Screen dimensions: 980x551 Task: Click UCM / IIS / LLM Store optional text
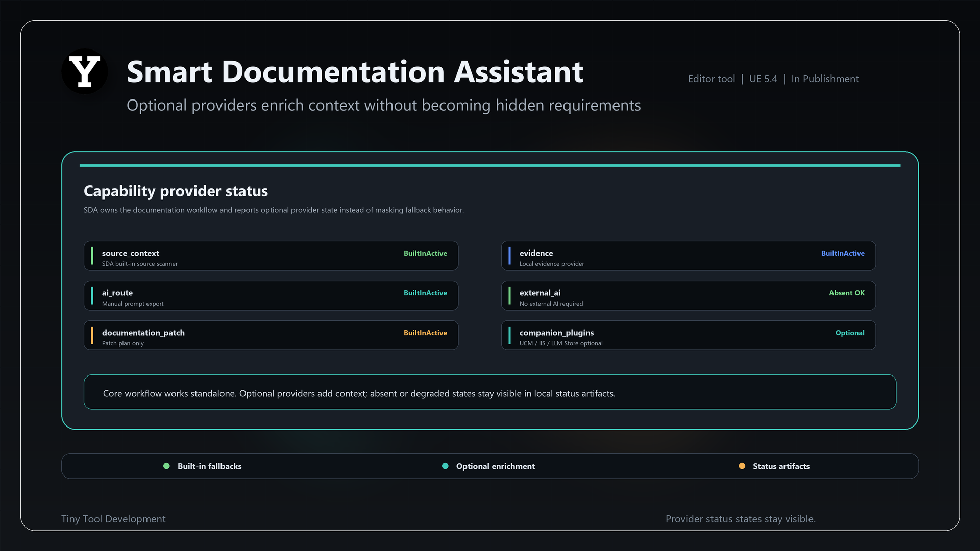tap(561, 343)
